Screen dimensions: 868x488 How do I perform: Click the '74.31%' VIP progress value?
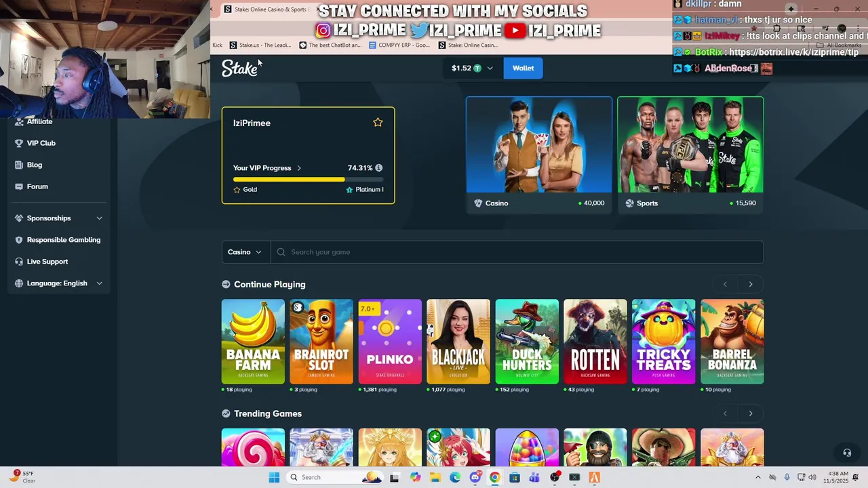pos(360,168)
